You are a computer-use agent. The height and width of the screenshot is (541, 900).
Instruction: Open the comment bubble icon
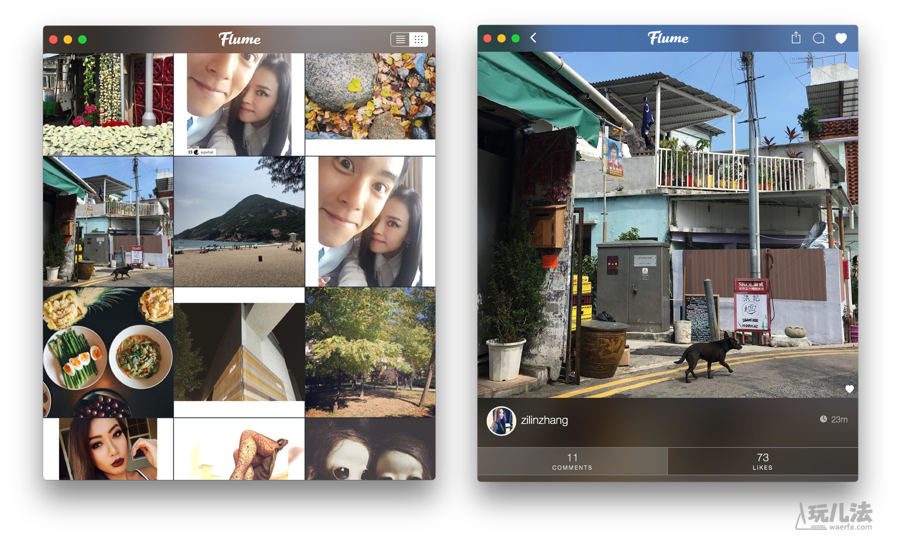click(818, 38)
